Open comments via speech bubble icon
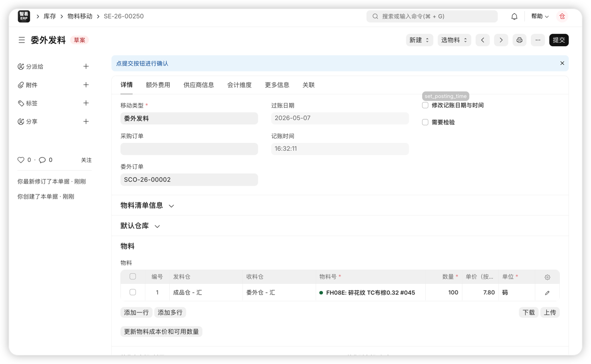The image size is (591, 364). 42,160
